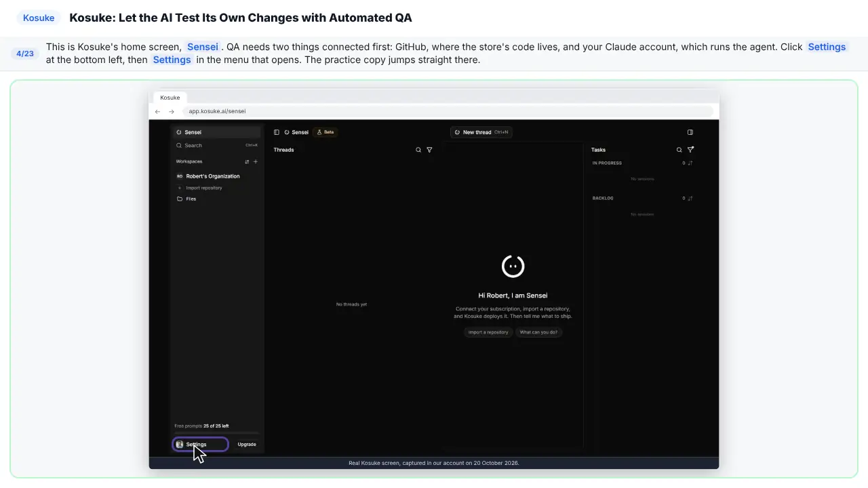Click the '25 of 25 left' text
868x488 pixels.
(216, 426)
